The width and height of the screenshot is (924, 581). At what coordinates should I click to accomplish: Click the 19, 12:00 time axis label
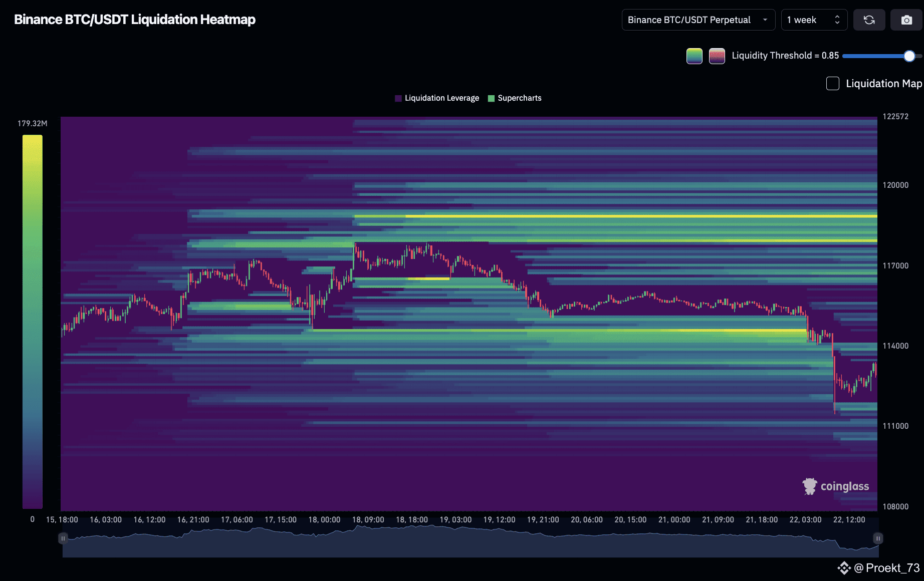click(499, 520)
